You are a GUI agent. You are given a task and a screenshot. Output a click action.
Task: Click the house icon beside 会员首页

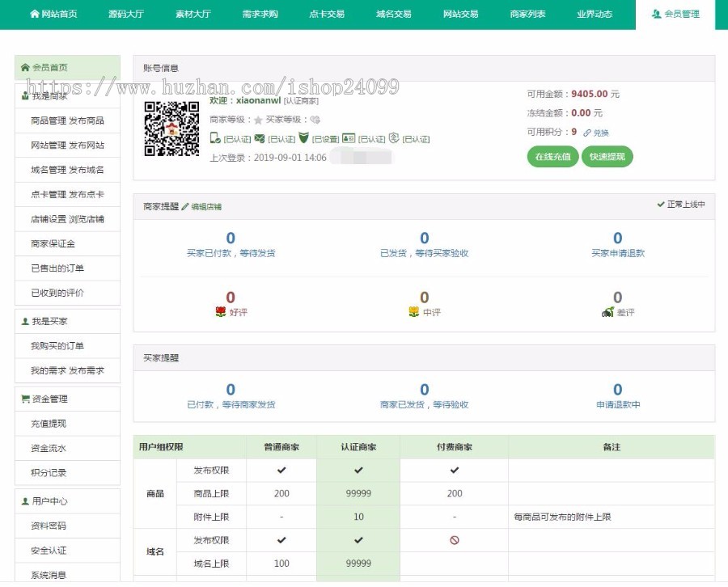coord(25,67)
